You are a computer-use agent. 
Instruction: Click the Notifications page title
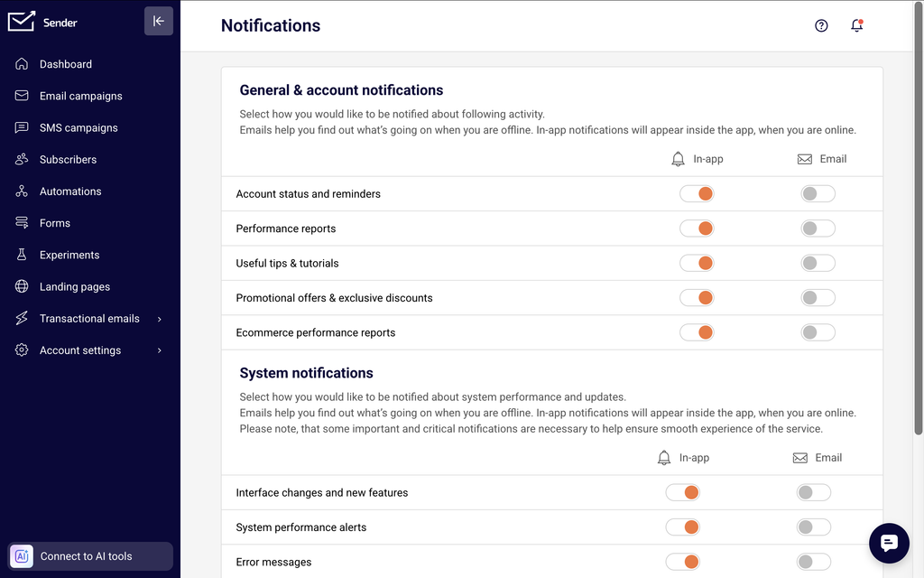click(271, 25)
